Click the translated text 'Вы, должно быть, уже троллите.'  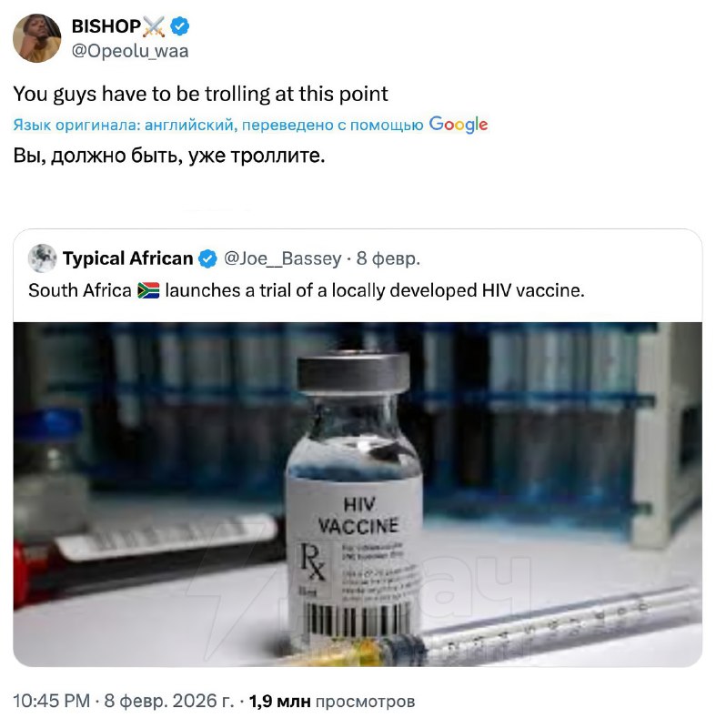click(168, 155)
